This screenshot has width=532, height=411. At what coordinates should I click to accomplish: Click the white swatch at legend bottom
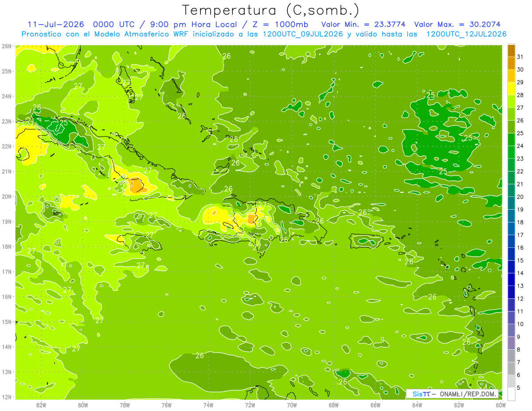(x=511, y=394)
